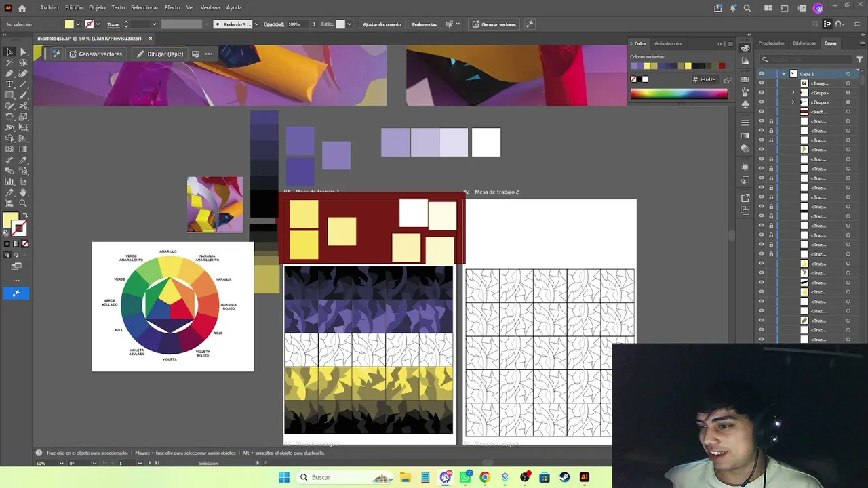Select the dark red recent color swatch
Screen dimensions: 868x488
coord(722,66)
